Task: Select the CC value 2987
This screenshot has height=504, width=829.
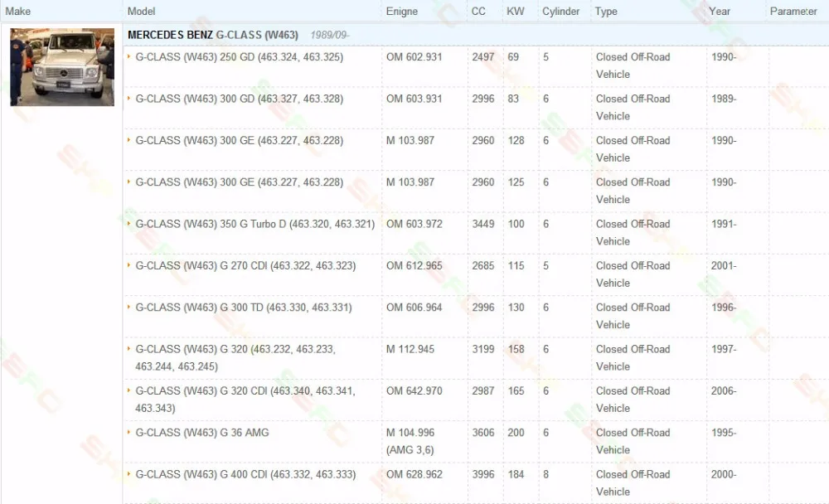Action: tap(483, 390)
